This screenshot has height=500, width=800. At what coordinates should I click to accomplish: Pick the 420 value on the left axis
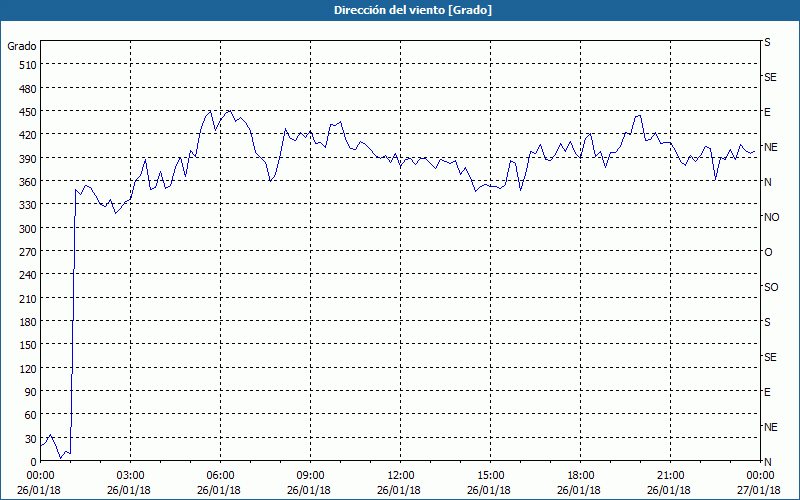click(x=28, y=135)
